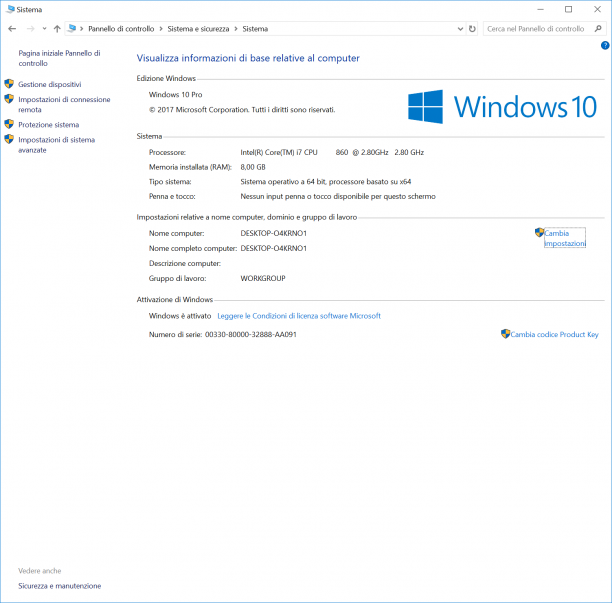Click shield icon next to Cambia impostazioni

[539, 233]
